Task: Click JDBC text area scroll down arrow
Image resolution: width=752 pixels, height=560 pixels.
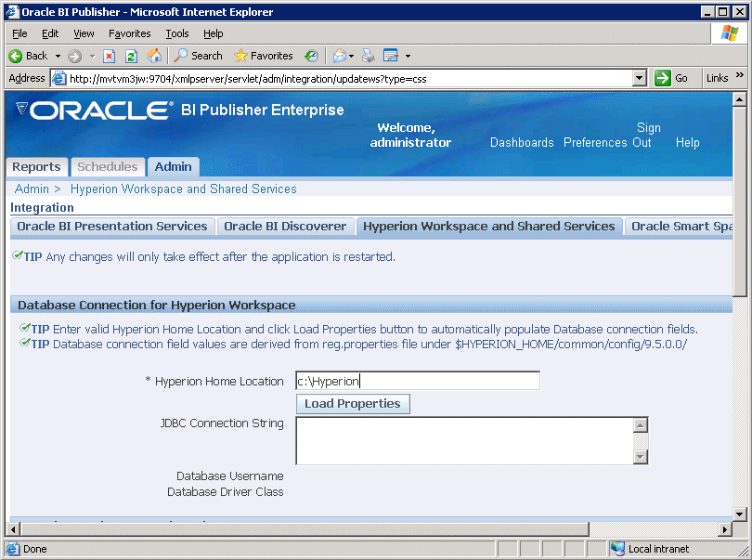Action: coord(641,456)
